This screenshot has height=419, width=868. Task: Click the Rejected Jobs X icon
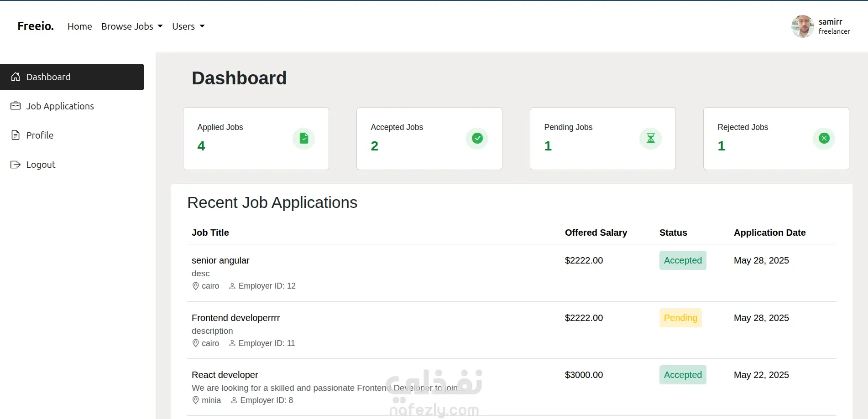pyautogui.click(x=824, y=138)
